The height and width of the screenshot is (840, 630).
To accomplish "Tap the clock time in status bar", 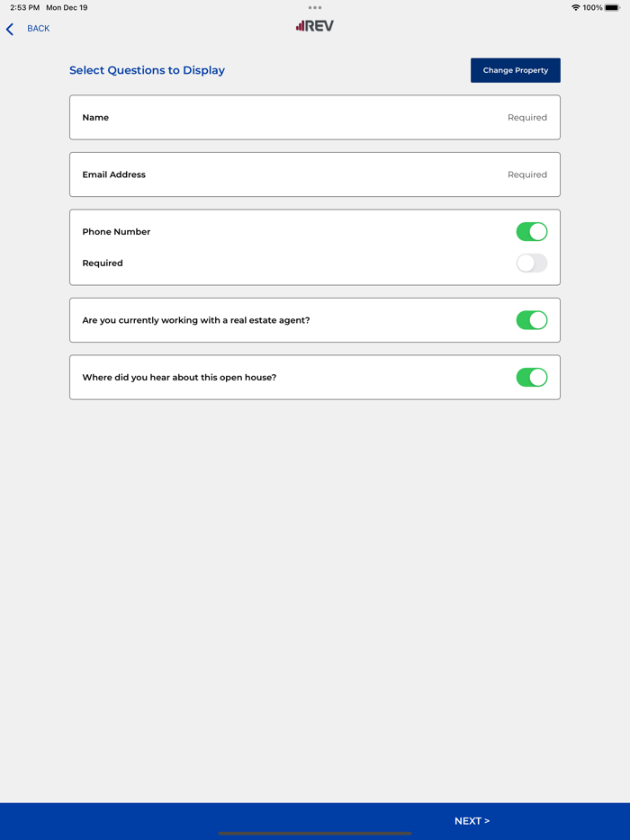I will 24,7.
